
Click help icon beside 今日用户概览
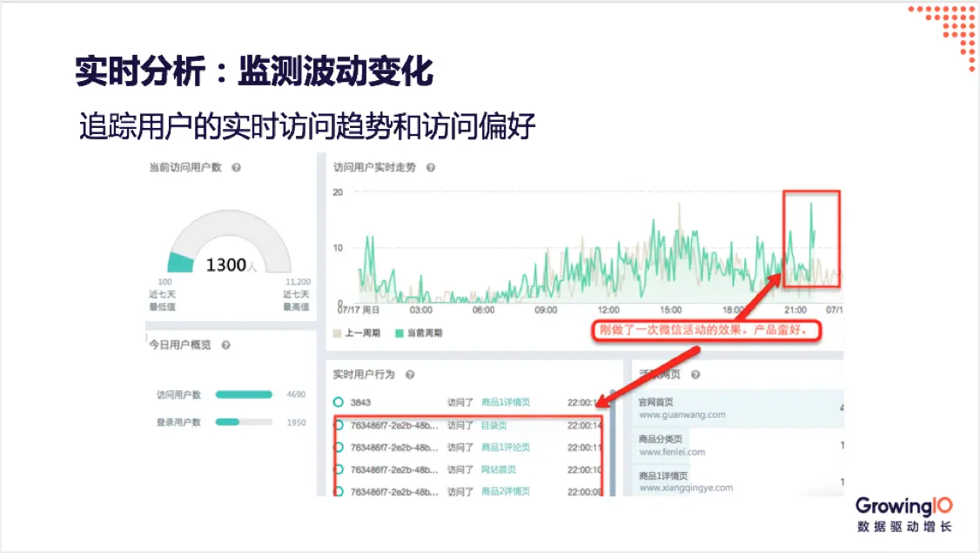point(226,346)
